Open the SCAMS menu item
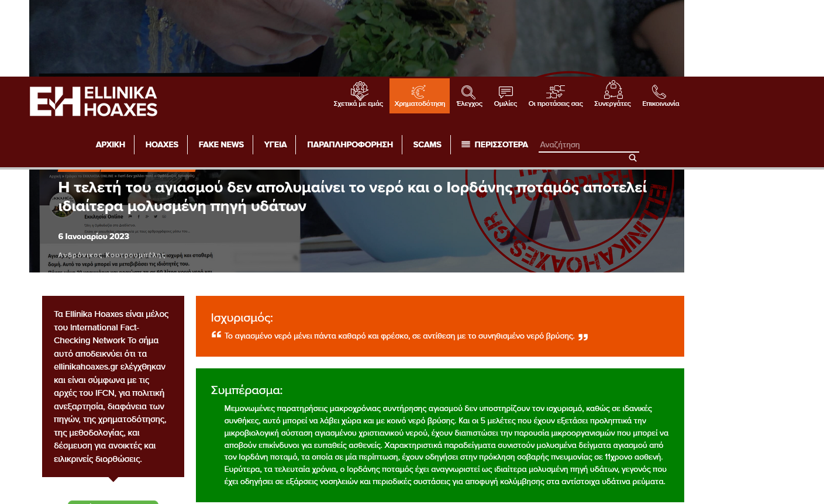 click(427, 144)
